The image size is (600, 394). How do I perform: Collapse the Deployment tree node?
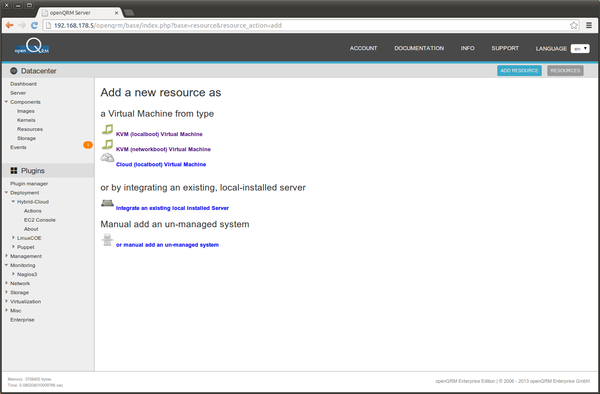coord(7,192)
